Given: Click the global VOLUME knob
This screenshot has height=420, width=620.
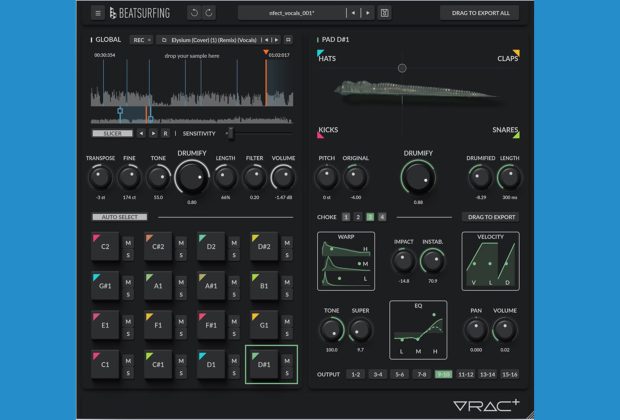Looking at the screenshot, I should point(284,178).
